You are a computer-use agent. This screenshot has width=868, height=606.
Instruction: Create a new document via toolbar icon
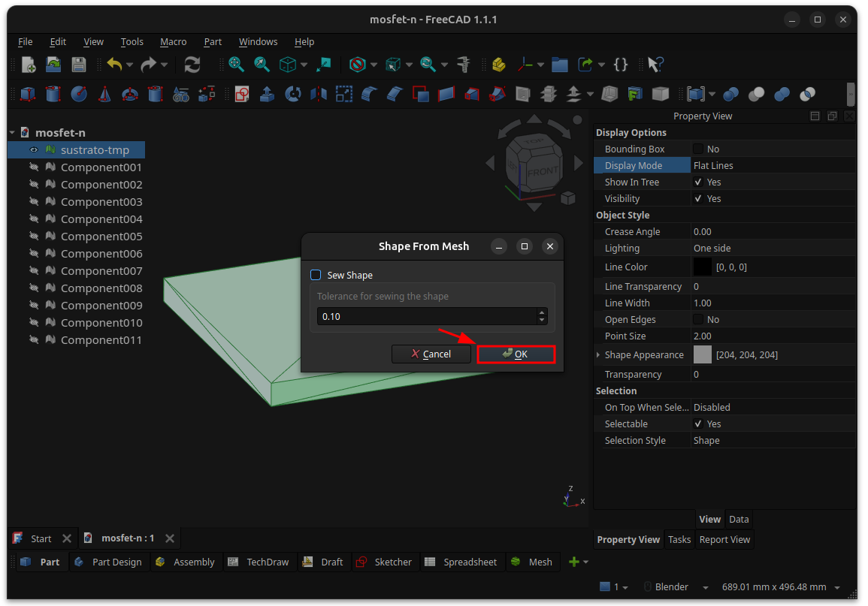[28, 65]
